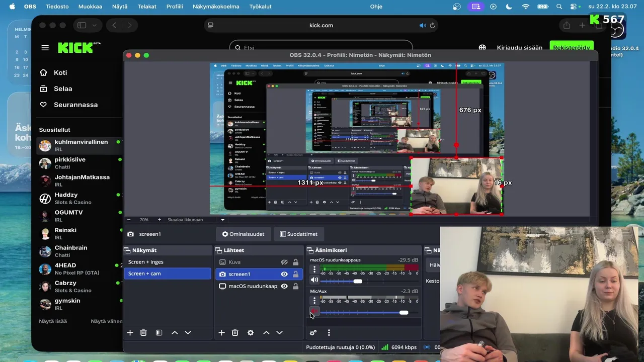Click Kick Etsi search field
The width and height of the screenshot is (644, 362).
click(321, 47)
